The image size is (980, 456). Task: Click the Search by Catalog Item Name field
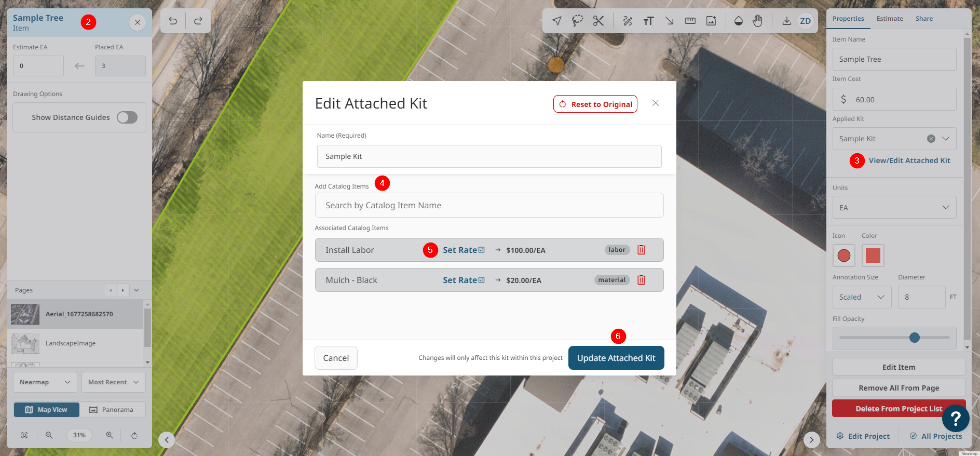489,205
